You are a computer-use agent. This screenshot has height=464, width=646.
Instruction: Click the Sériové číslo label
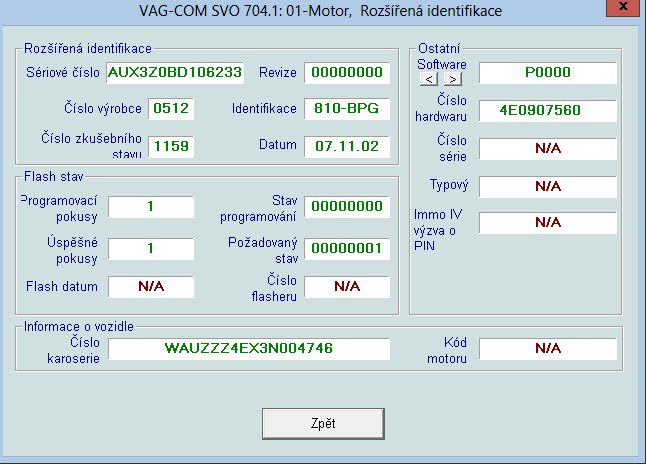tap(63, 73)
